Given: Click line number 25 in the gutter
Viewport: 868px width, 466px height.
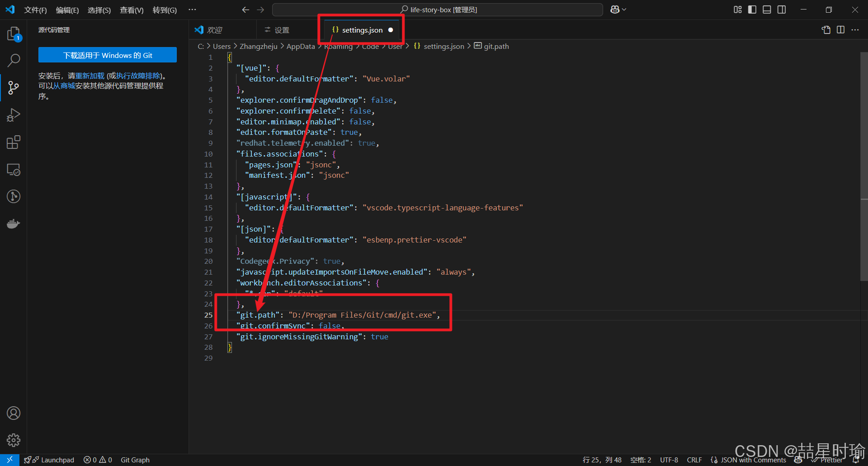Looking at the screenshot, I should [x=208, y=315].
